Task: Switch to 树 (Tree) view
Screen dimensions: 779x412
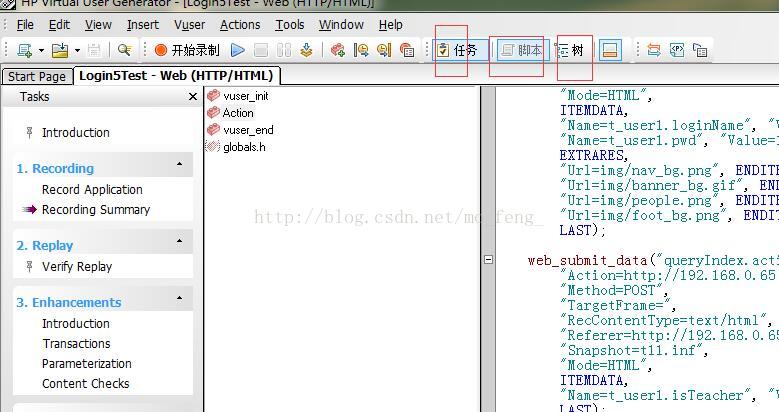Action: tap(570, 50)
